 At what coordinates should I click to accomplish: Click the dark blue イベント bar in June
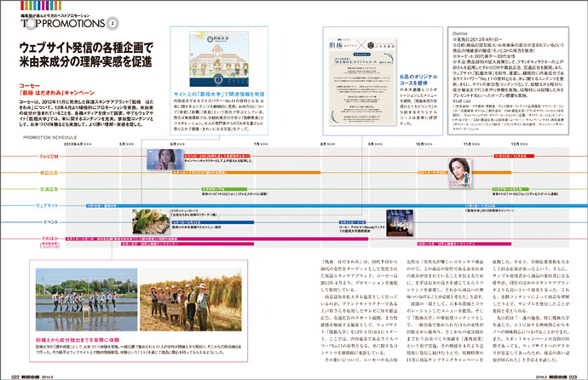(x=213, y=222)
